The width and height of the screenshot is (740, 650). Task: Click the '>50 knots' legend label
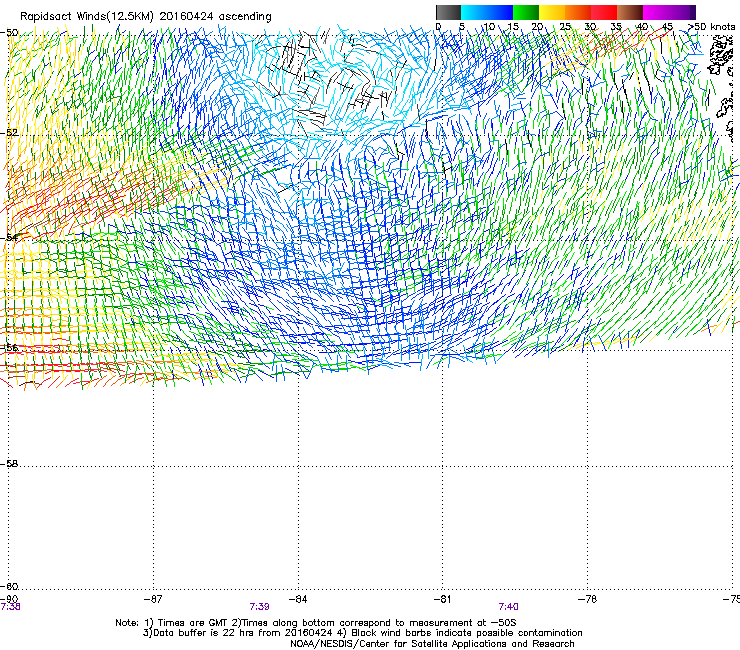tap(712, 27)
